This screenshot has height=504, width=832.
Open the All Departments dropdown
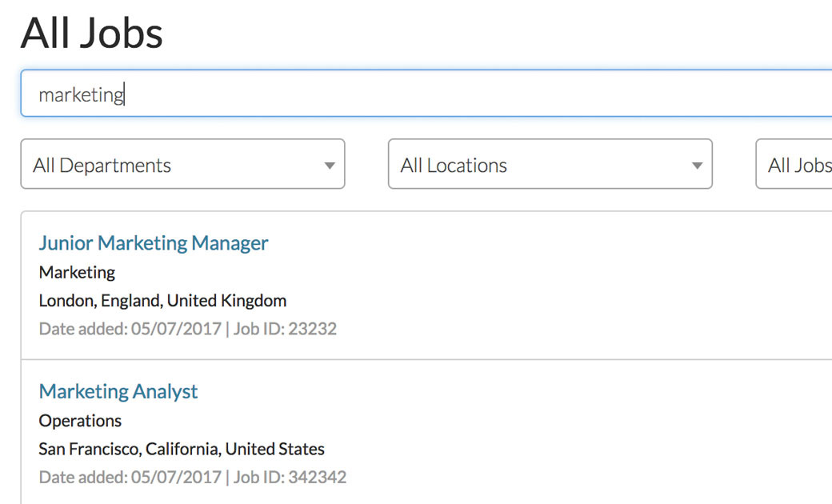coord(182,165)
